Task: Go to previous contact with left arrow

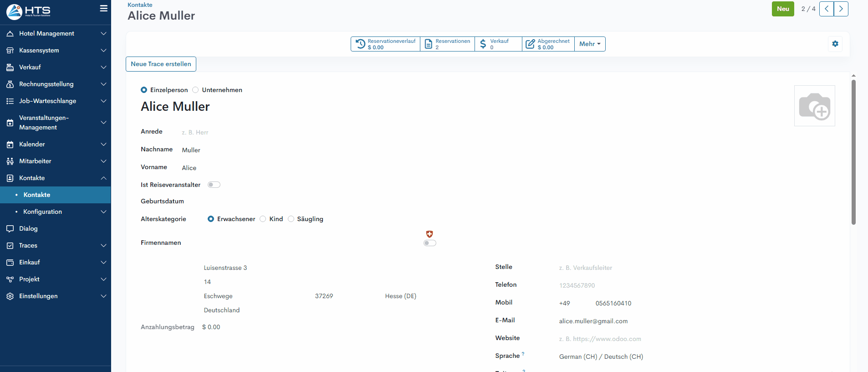Action: [x=826, y=9]
